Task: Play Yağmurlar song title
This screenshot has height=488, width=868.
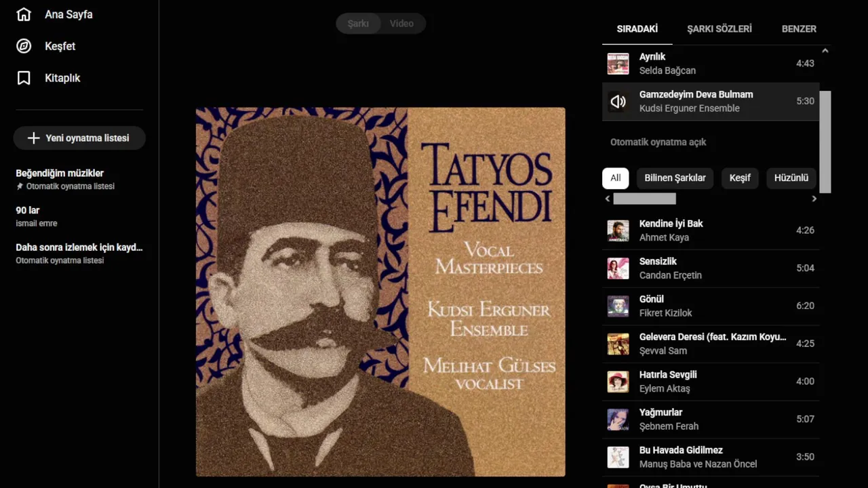Action: click(x=660, y=413)
